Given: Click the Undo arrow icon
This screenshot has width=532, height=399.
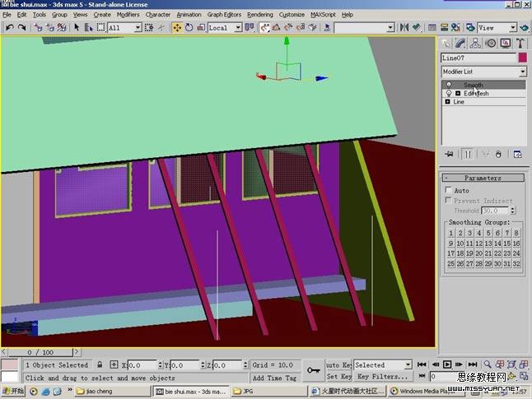Looking at the screenshot, I should (10, 27).
